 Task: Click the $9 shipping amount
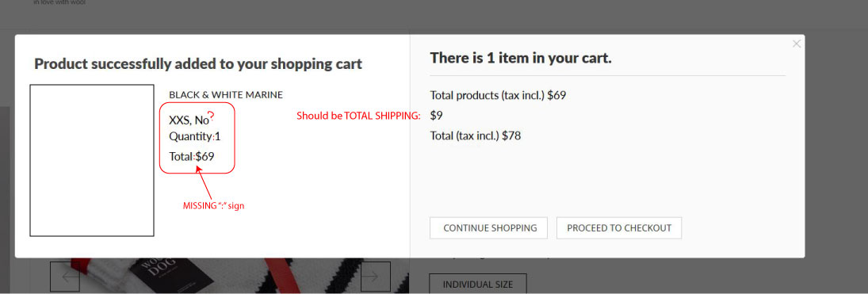click(x=436, y=116)
